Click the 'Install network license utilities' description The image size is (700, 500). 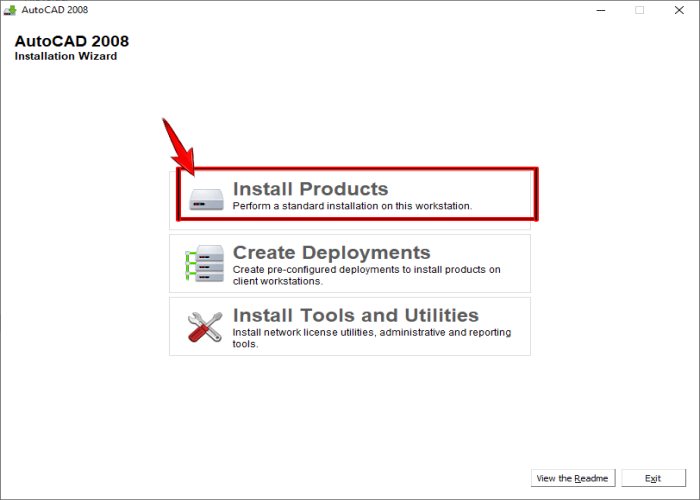(x=371, y=337)
